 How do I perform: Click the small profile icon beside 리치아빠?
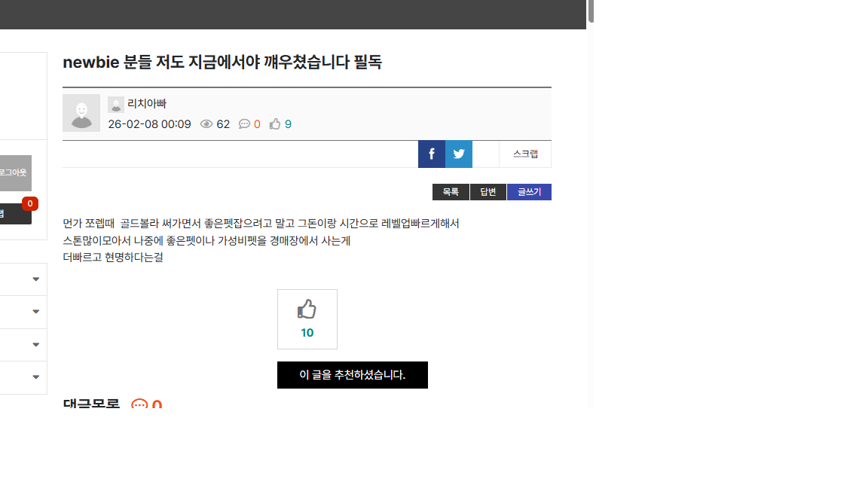click(116, 105)
